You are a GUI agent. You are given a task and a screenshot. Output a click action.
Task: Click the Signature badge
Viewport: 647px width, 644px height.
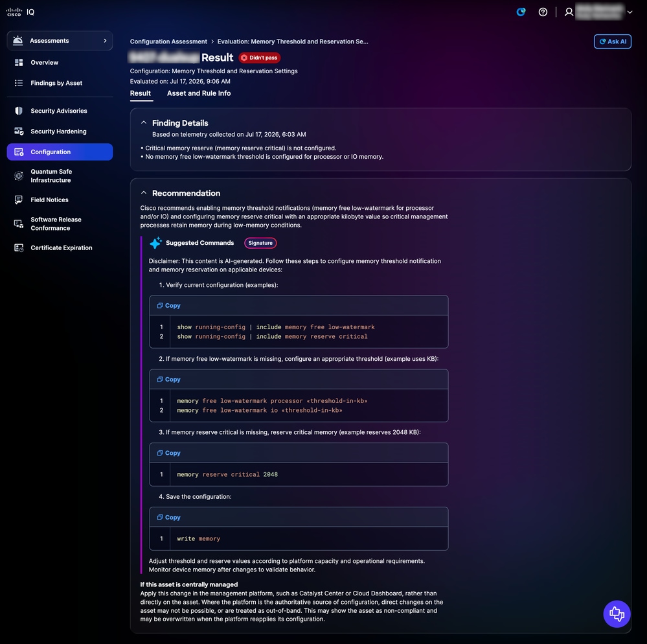pyautogui.click(x=260, y=243)
